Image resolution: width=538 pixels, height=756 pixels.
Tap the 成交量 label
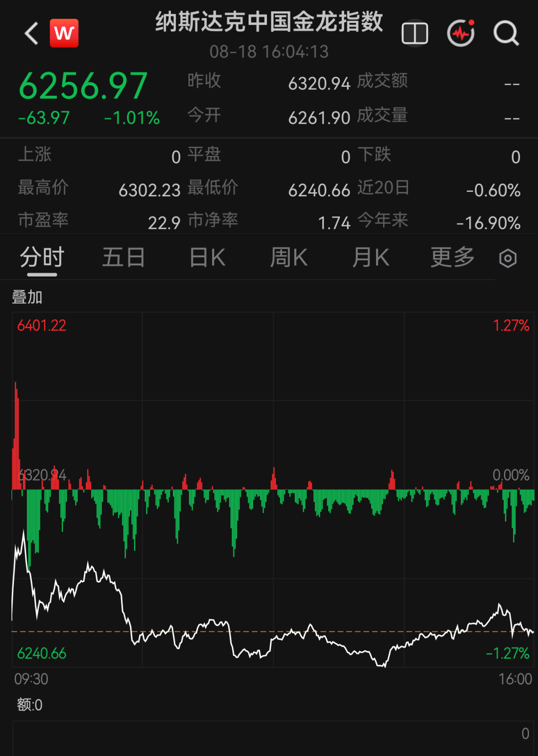(x=383, y=116)
